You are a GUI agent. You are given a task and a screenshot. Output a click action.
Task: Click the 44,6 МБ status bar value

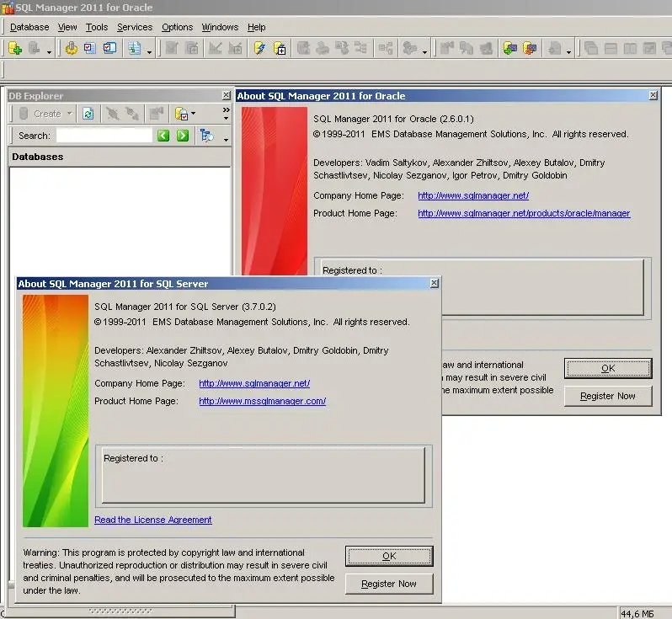coord(637,614)
